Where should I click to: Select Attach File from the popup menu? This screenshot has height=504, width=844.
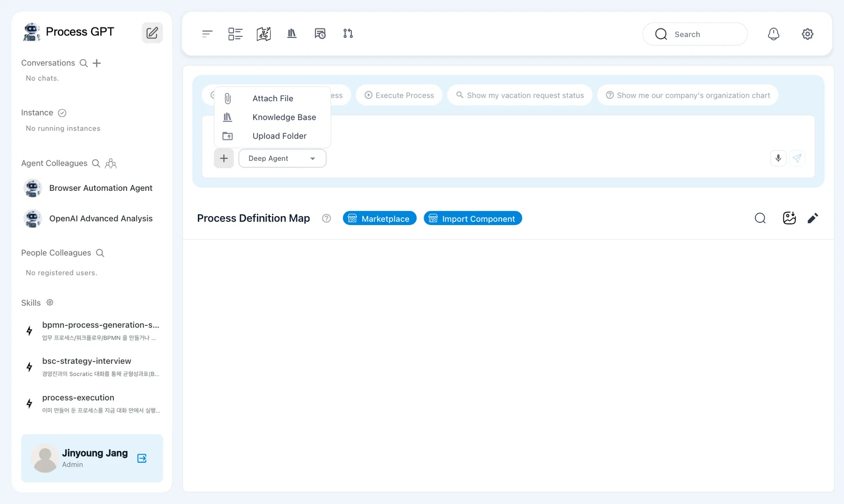tap(272, 99)
